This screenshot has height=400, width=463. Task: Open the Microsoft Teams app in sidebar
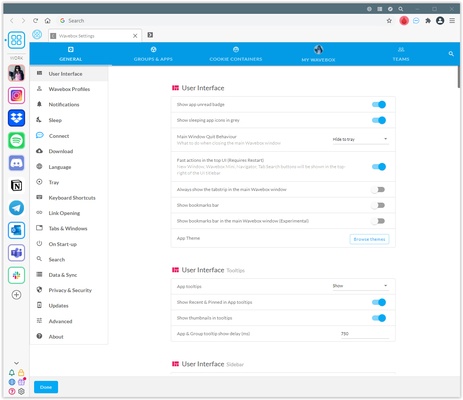click(16, 253)
